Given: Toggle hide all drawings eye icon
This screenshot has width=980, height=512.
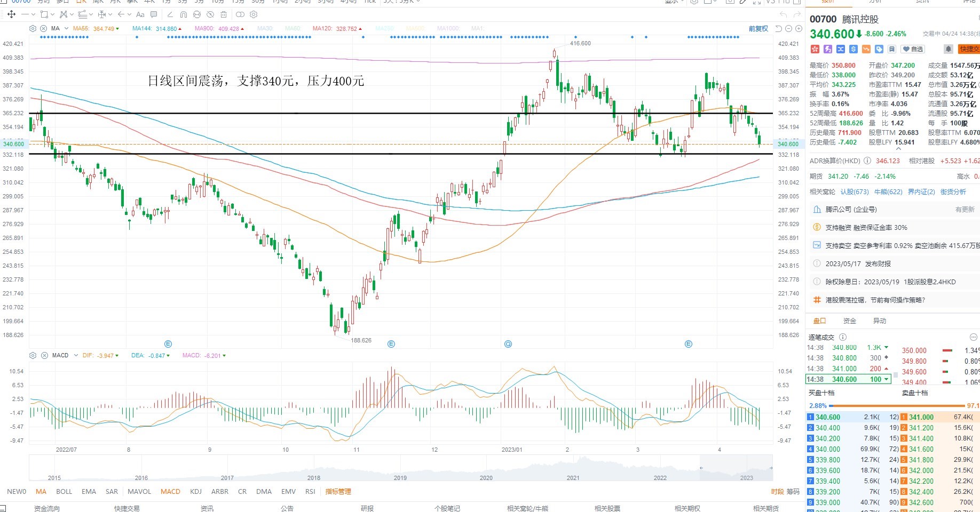Looking at the screenshot, I should [x=210, y=14].
